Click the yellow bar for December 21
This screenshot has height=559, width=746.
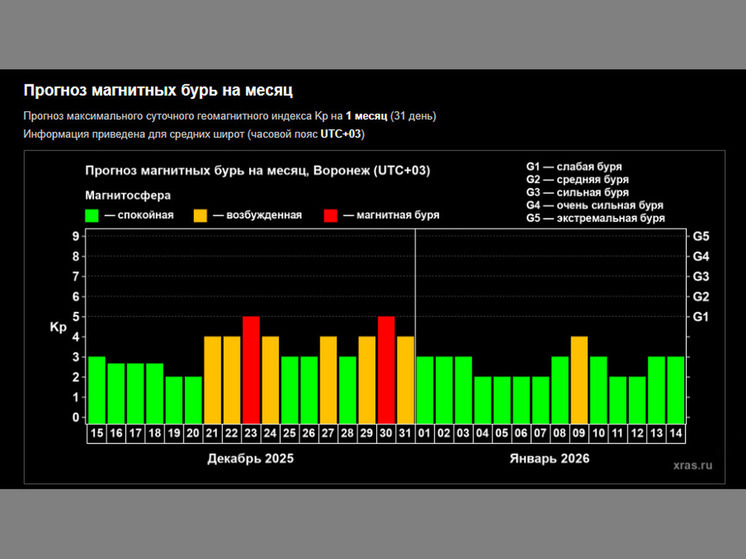(212, 379)
